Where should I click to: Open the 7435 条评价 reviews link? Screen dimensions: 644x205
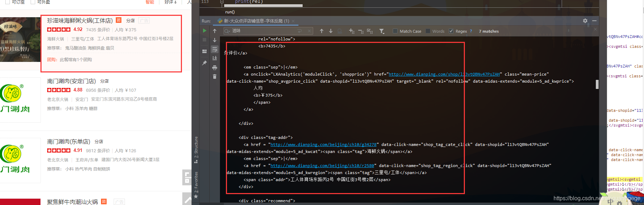tap(98, 30)
